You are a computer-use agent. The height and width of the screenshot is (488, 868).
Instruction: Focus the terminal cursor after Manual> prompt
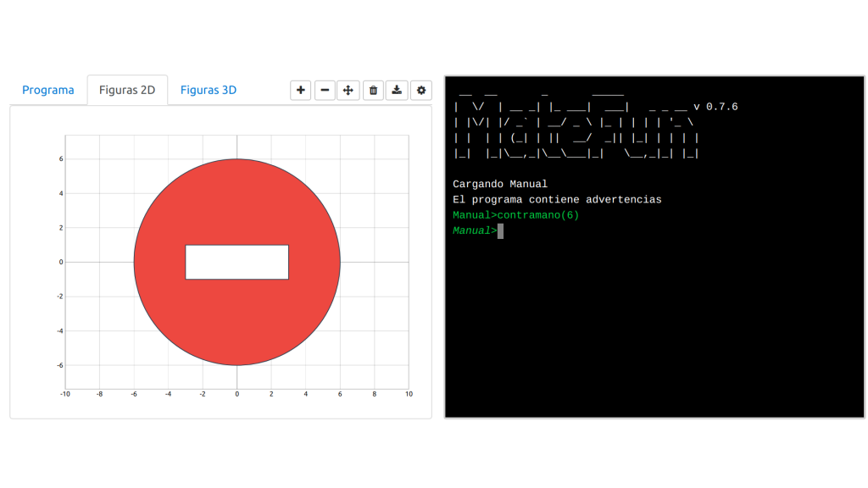(x=500, y=231)
